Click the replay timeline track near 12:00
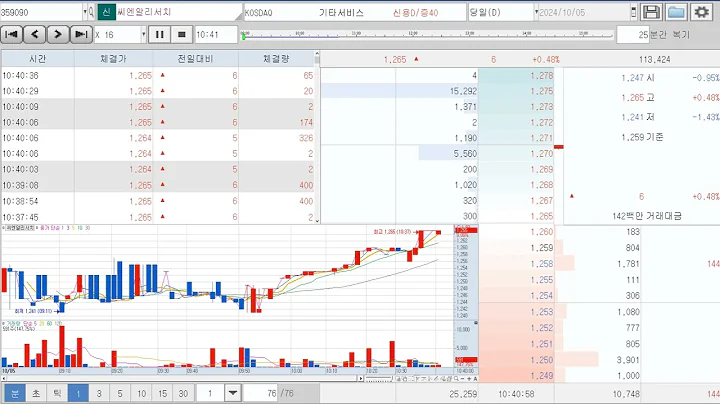The width and height of the screenshot is (720, 404). tap(413, 35)
